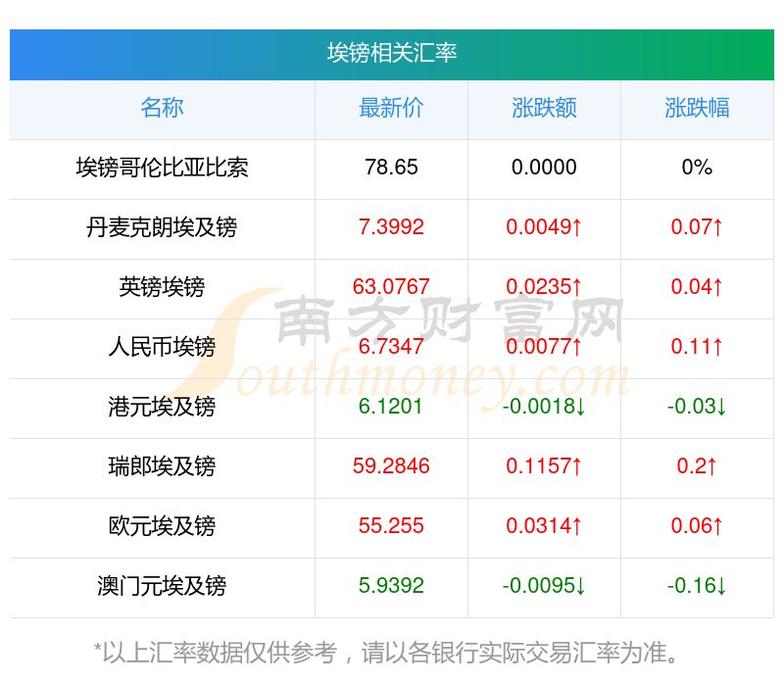Select the 人民币埃镑 row name

coord(162,347)
